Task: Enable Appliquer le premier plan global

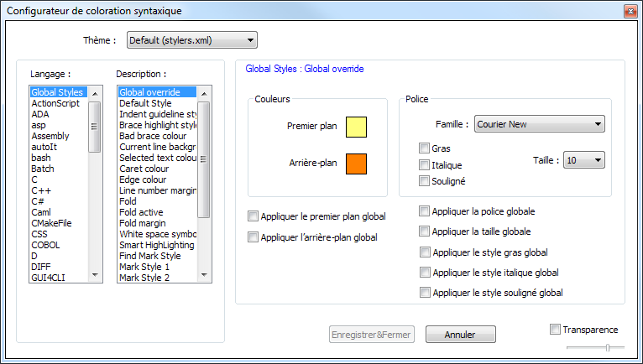Action: point(254,216)
